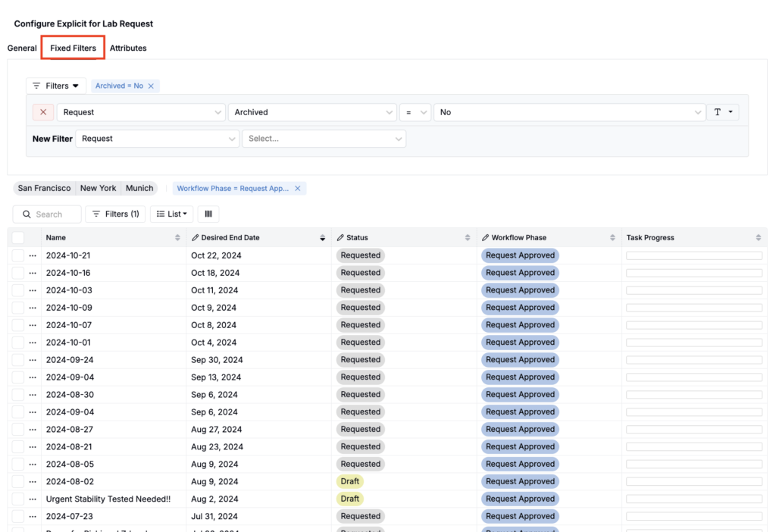Remove the Archived filter row with red X
776x532 pixels.
click(x=43, y=112)
